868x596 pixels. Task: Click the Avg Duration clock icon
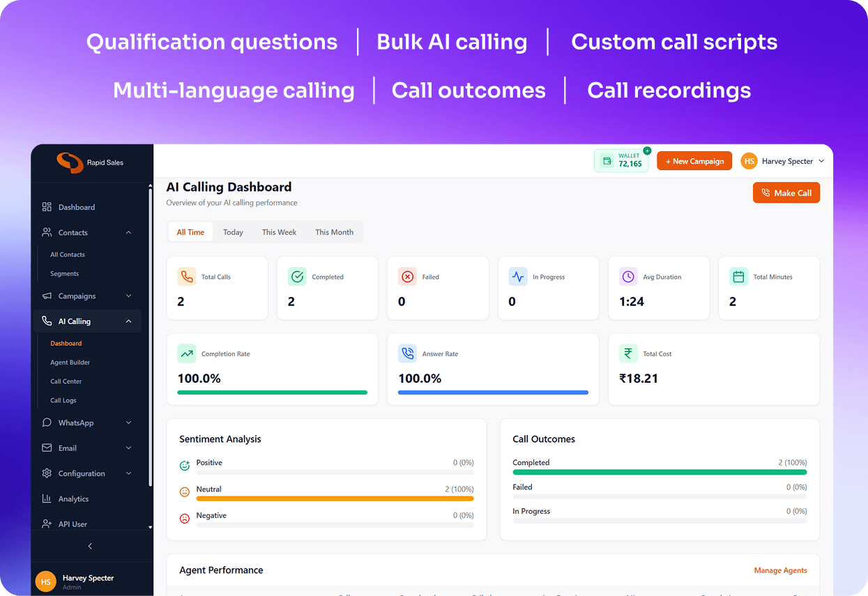[x=628, y=277]
